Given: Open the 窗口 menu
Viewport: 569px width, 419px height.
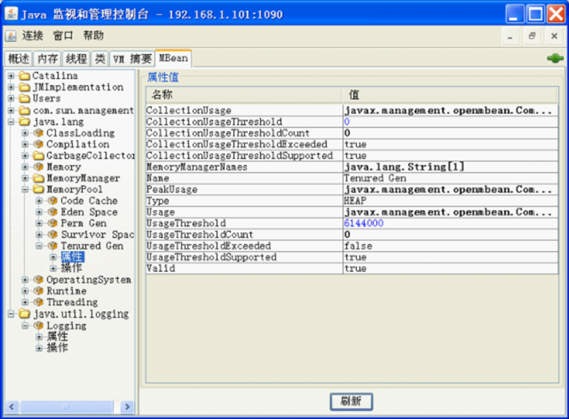Looking at the screenshot, I should tap(63, 36).
